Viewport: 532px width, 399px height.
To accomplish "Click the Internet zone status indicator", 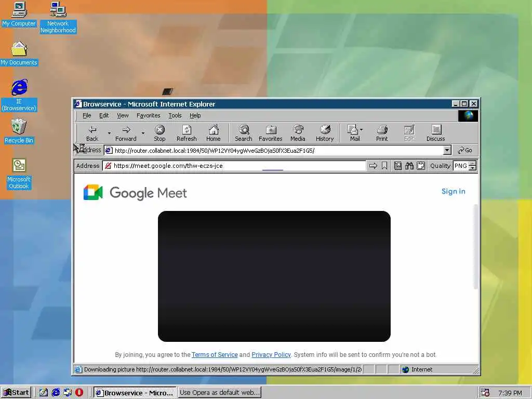I will pyautogui.click(x=417, y=369).
